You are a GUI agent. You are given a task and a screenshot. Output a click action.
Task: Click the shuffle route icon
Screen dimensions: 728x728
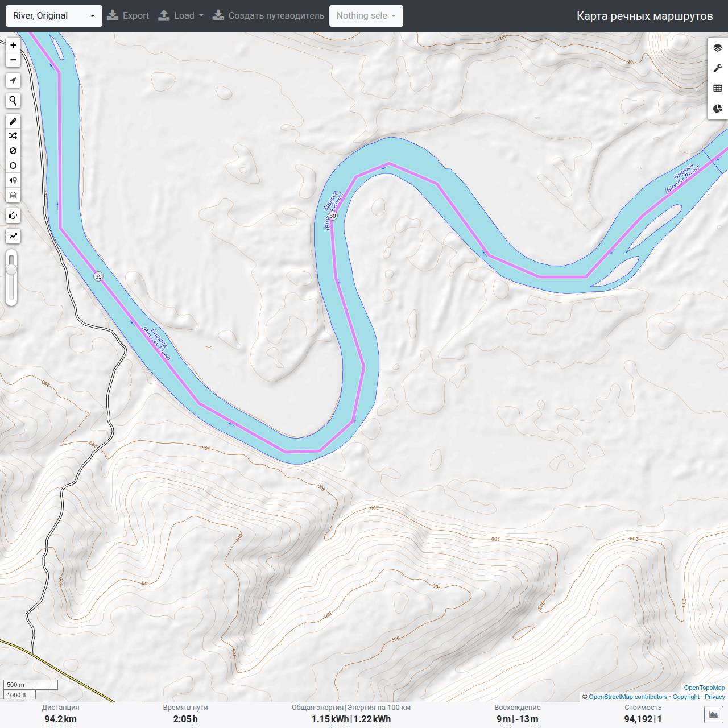pyautogui.click(x=13, y=136)
